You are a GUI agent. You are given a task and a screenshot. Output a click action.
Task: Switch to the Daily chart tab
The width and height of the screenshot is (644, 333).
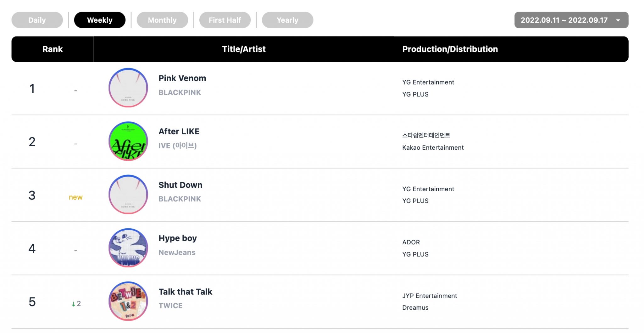37,20
